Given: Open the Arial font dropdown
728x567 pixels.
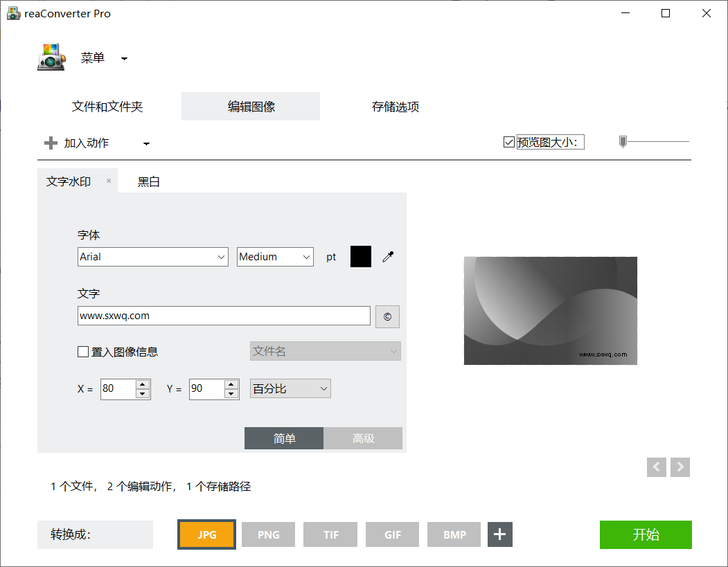Looking at the screenshot, I should [x=153, y=257].
